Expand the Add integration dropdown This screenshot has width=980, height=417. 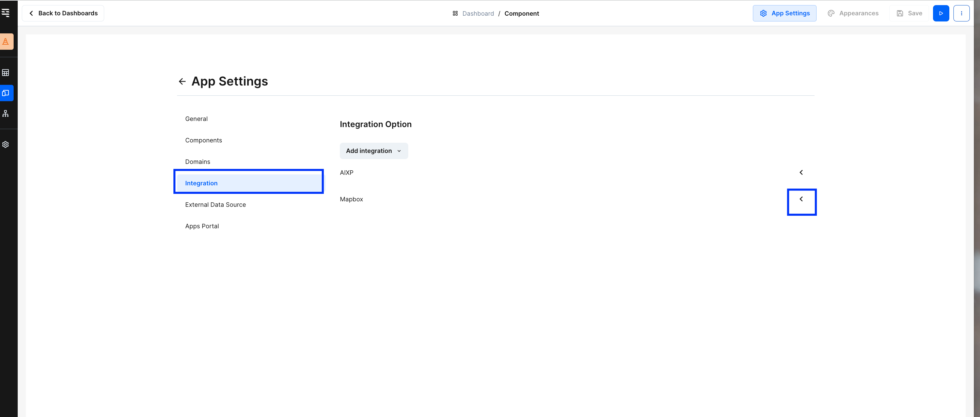point(374,151)
